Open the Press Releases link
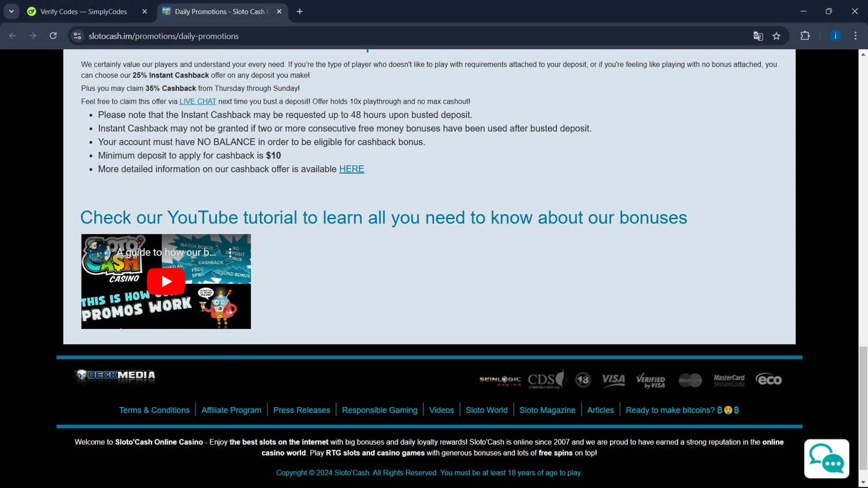 click(301, 410)
